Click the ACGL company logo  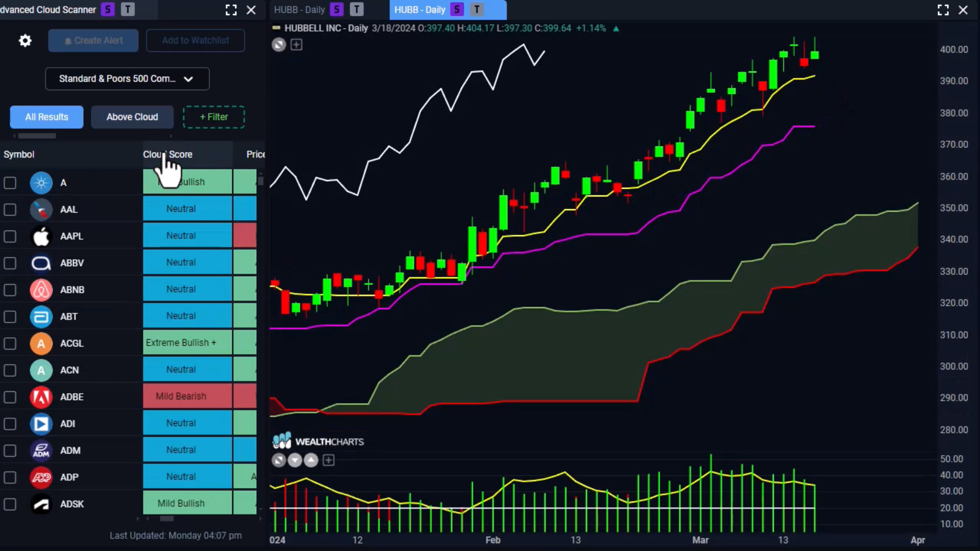[x=41, y=343]
